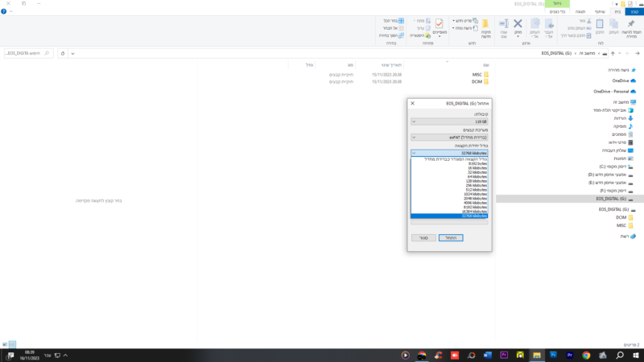Open Properties with the checkmark icon
Image resolution: width=644 pixels, height=362 pixels.
[x=440, y=26]
